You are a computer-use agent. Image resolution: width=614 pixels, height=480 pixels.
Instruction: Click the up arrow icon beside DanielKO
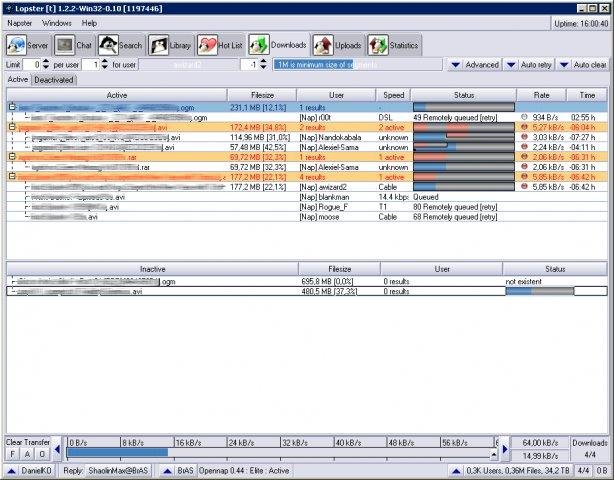pos(11,471)
